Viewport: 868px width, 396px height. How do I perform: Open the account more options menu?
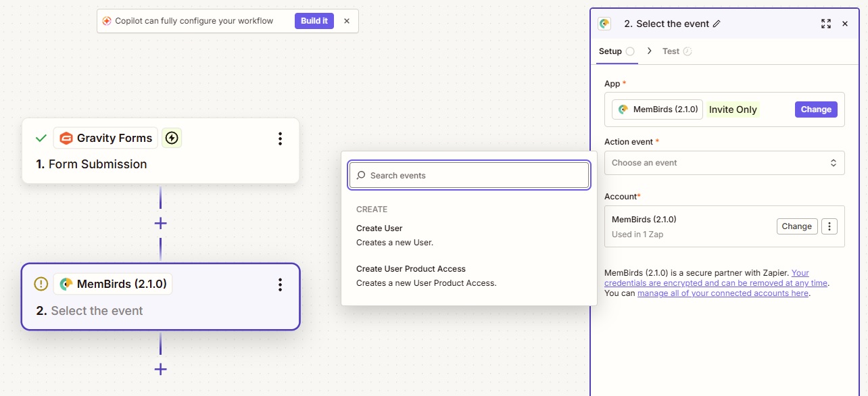tap(829, 226)
